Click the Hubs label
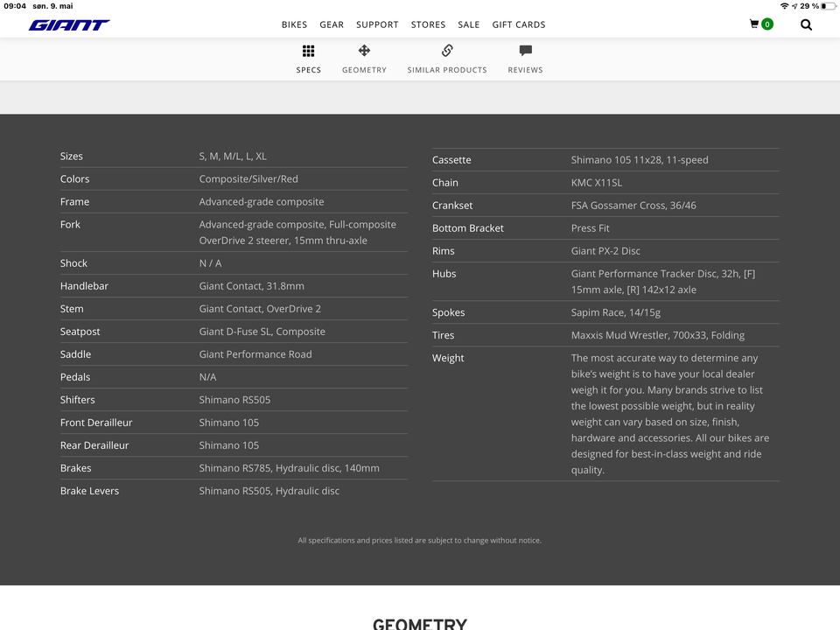Screen dimensions: 840x630 pyautogui.click(x=444, y=274)
